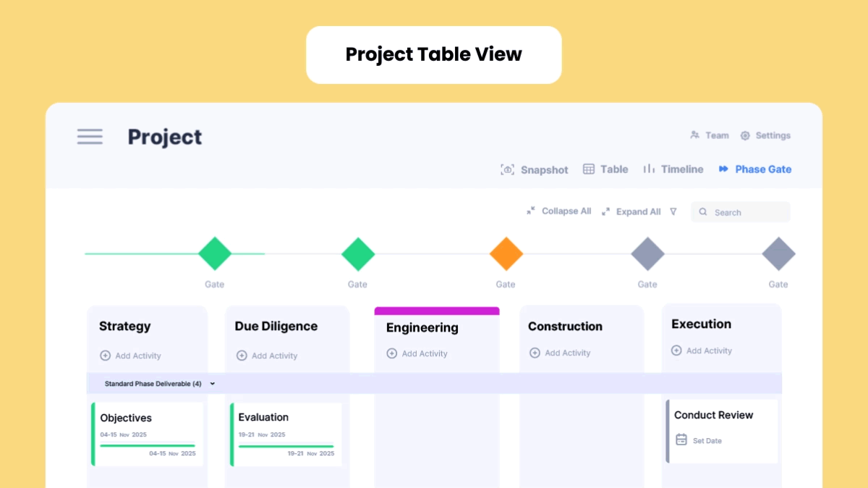Click the Team people icon

point(694,135)
